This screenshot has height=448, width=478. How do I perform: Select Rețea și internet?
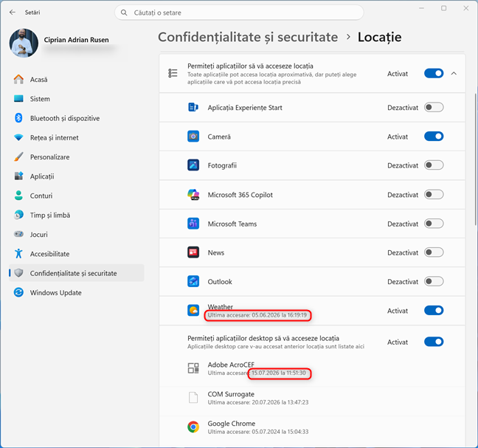tap(76, 137)
